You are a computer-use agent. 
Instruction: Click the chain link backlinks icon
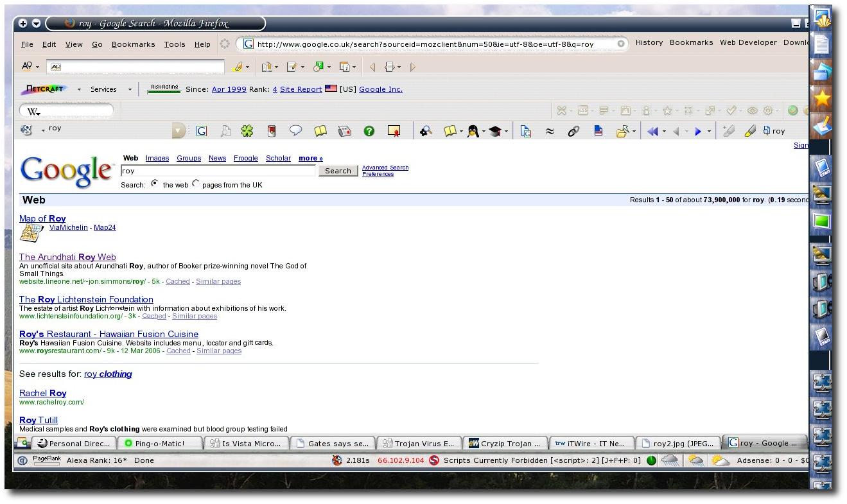click(x=573, y=131)
